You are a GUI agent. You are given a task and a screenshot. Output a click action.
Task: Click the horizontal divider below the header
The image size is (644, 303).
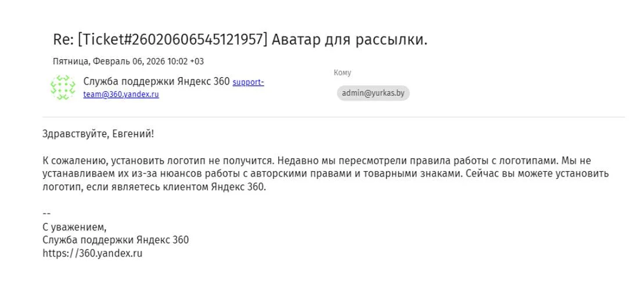[x=333, y=117]
